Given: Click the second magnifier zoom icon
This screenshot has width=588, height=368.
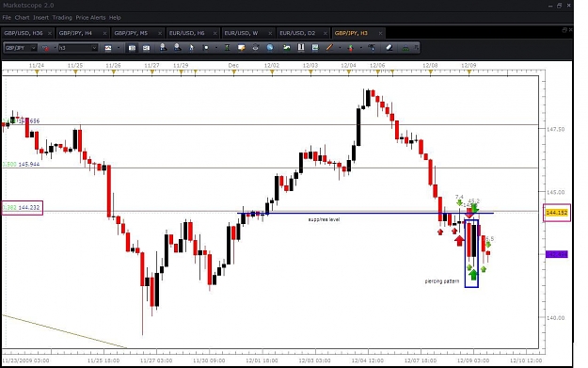Looking at the screenshot, I should (177, 48).
